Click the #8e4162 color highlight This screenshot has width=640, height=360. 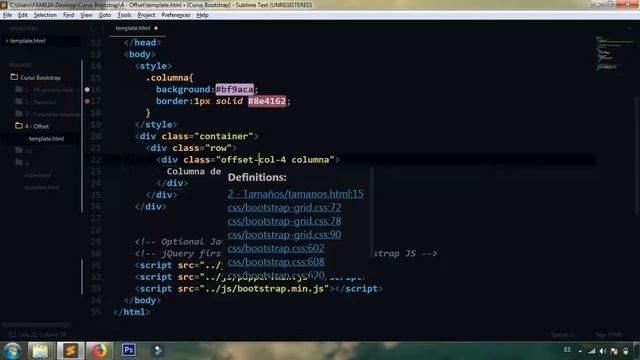[x=267, y=101]
